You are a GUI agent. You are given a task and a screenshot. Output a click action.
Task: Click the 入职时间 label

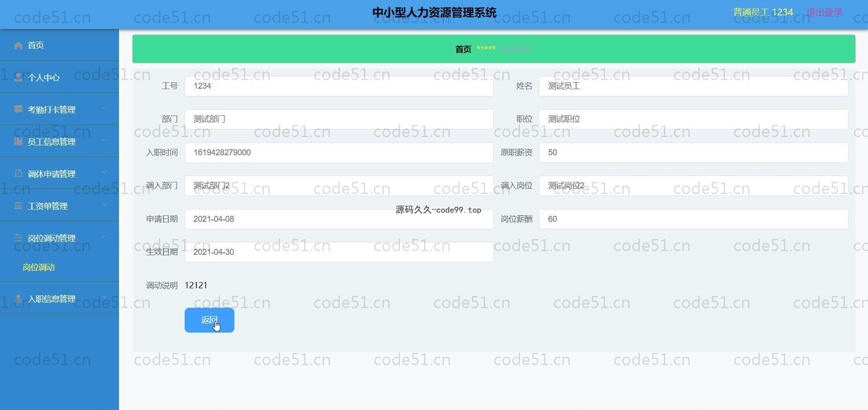pyautogui.click(x=162, y=153)
